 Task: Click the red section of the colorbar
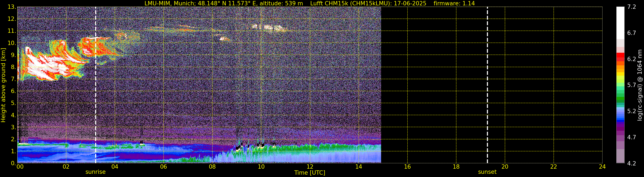pyautogui.click(x=620, y=57)
